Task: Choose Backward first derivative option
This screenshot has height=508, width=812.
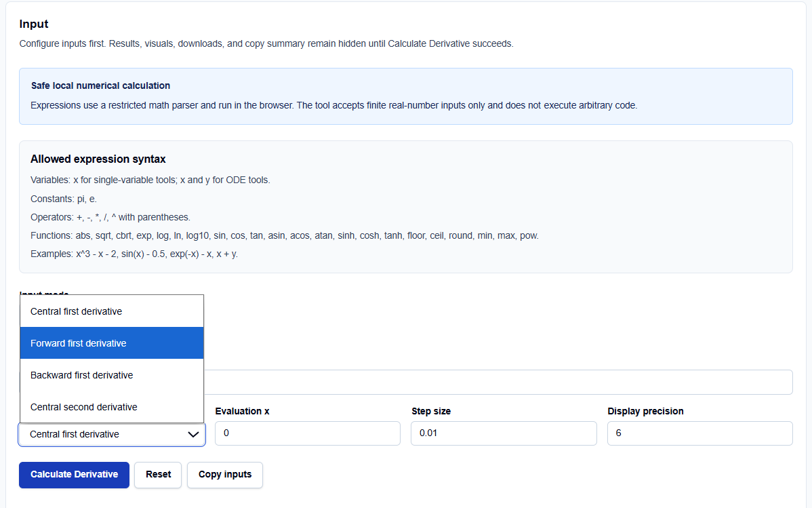Action: coord(112,375)
